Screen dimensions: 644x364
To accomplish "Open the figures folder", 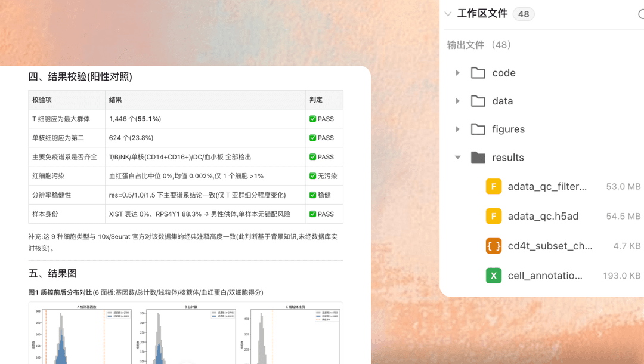I will [509, 129].
